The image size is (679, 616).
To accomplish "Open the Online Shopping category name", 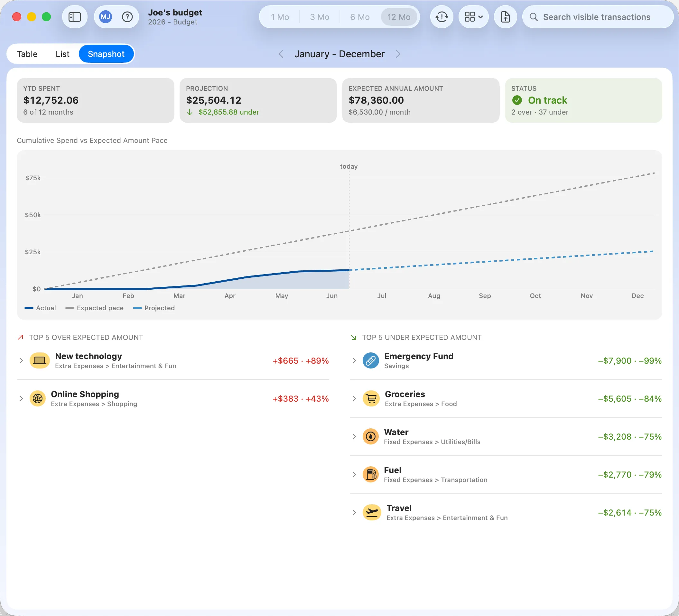I will (x=85, y=394).
